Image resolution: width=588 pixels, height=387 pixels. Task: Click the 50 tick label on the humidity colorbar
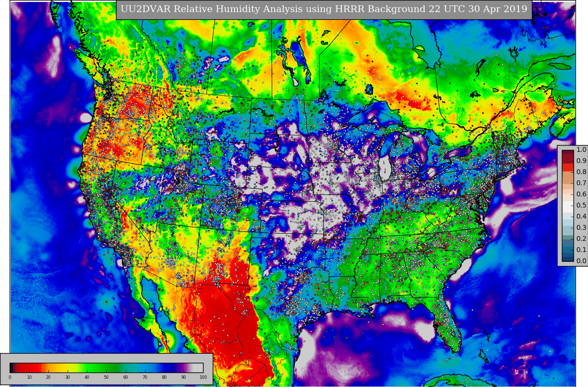point(106,377)
